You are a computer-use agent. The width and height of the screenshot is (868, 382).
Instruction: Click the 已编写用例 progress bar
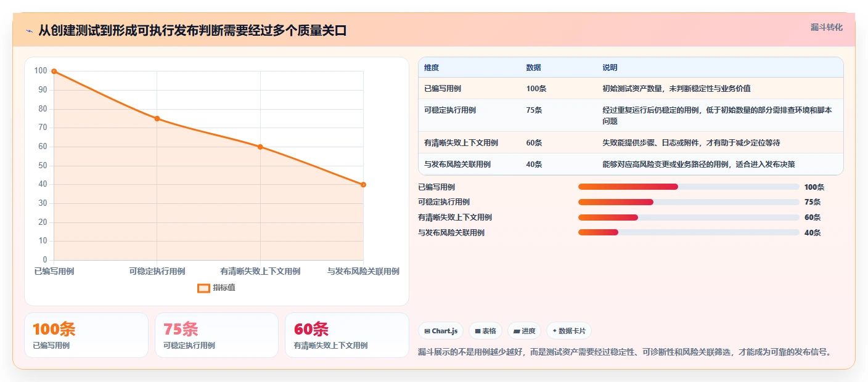(689, 187)
